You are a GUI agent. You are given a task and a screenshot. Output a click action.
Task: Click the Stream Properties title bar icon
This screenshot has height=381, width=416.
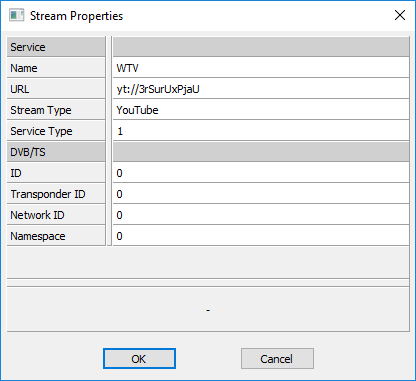click(17, 15)
